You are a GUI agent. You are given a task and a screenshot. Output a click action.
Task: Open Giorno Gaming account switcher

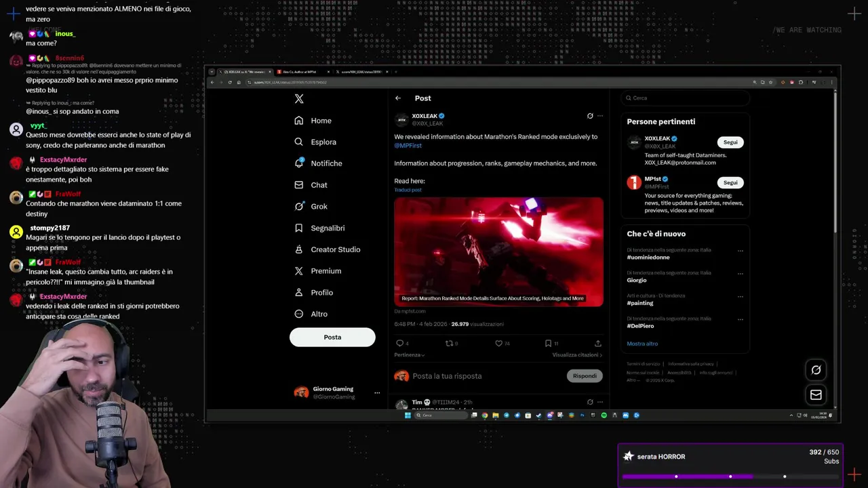pyautogui.click(x=336, y=393)
